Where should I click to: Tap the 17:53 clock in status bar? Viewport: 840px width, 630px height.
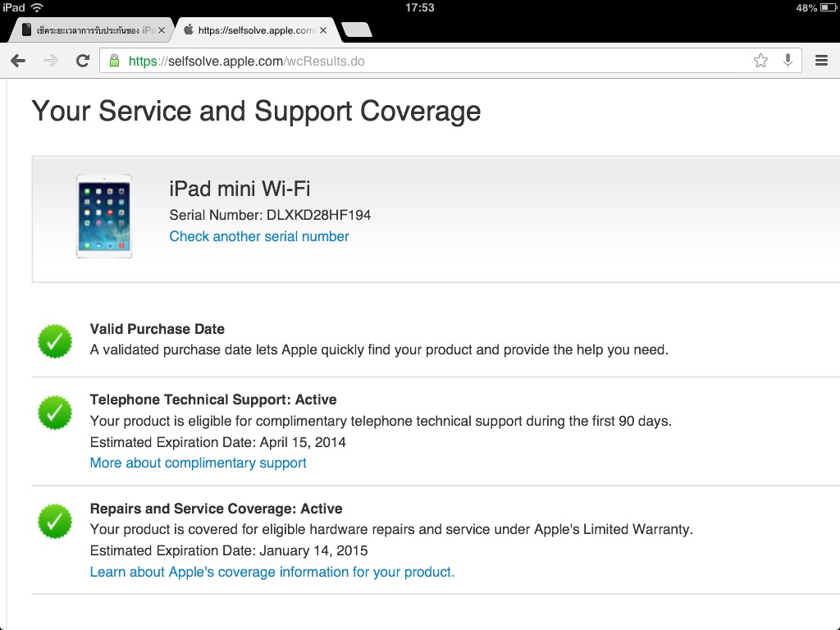[x=419, y=7]
